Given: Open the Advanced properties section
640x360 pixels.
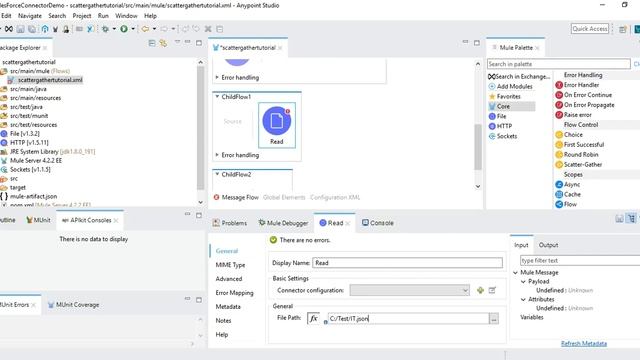Looking at the screenshot, I should click(229, 279).
